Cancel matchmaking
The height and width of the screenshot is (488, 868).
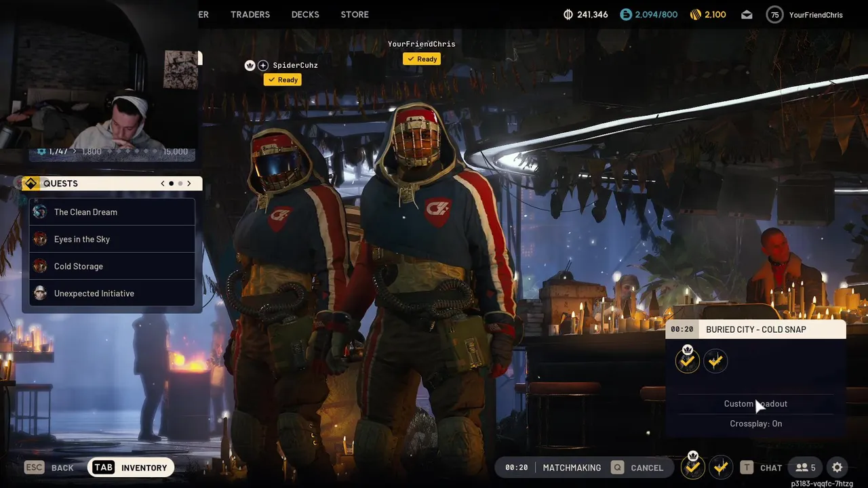pos(647,468)
